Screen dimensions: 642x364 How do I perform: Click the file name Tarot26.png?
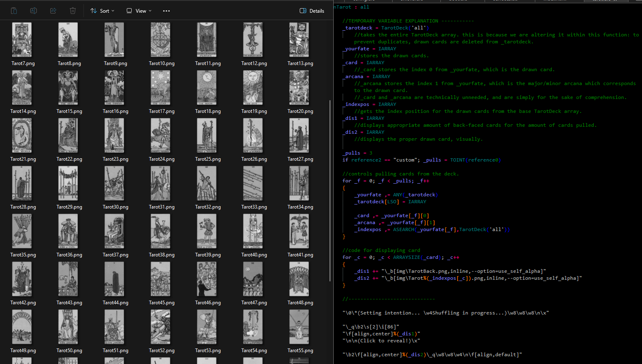[x=254, y=159]
